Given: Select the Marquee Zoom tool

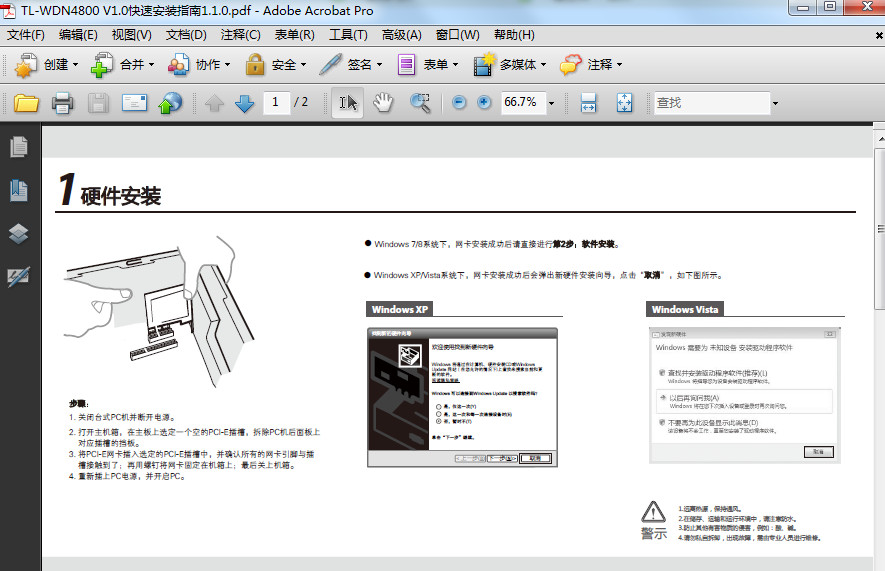Looking at the screenshot, I should click(420, 103).
